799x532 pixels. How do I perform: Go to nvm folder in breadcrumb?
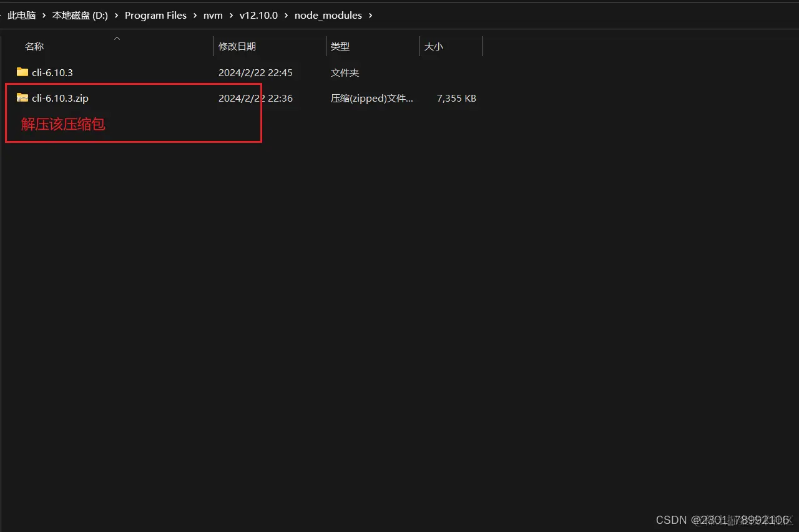pos(213,15)
